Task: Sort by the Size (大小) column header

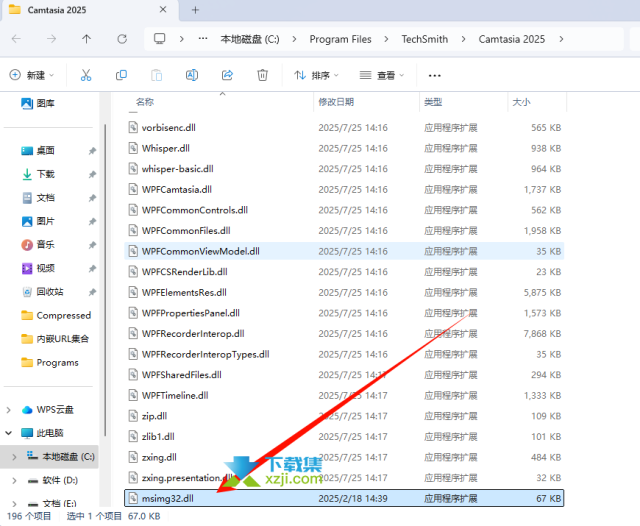Action: click(x=537, y=102)
